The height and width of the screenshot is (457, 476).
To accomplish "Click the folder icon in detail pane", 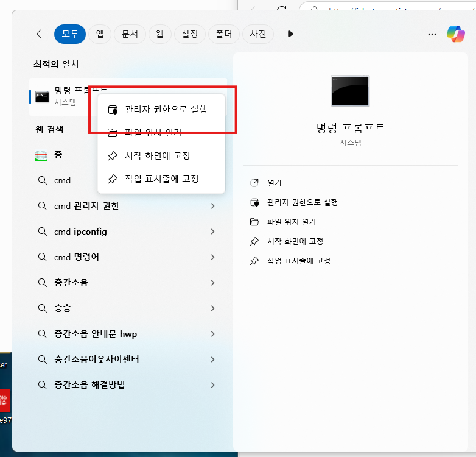I will [254, 222].
